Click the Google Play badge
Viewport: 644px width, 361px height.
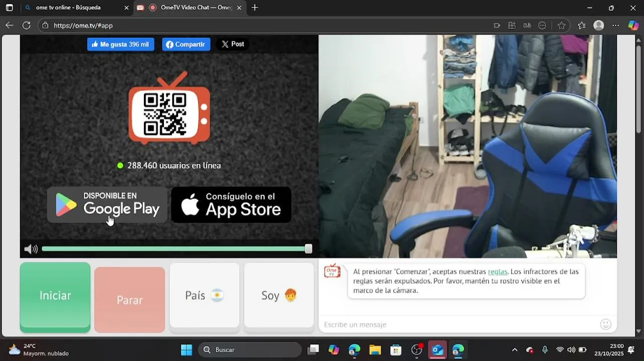(x=107, y=205)
